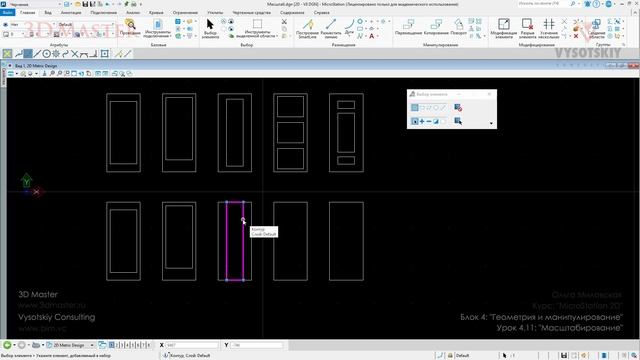Click the ribbon search field

(543, 4)
